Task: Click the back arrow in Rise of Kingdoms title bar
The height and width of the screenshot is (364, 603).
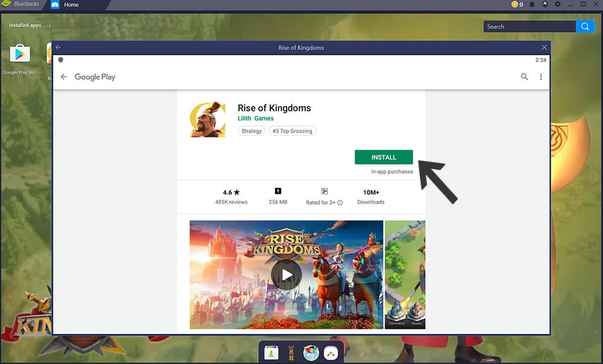Action: pos(58,47)
